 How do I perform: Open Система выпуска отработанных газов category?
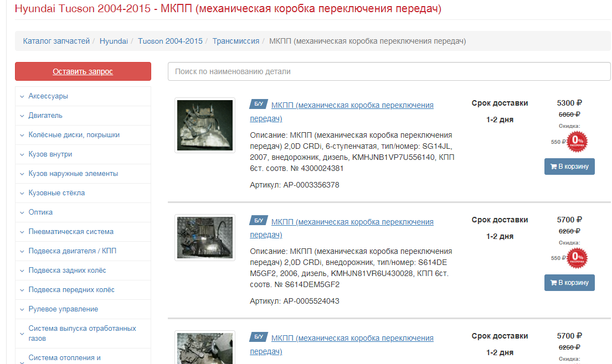pyautogui.click(x=82, y=333)
